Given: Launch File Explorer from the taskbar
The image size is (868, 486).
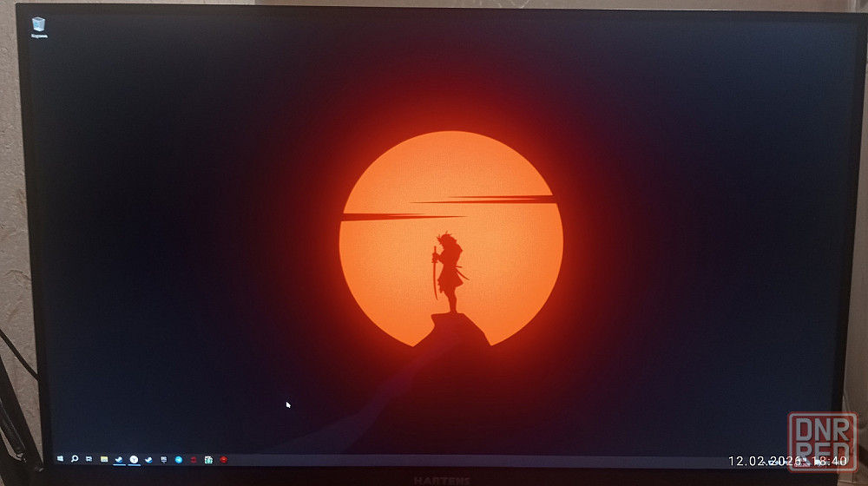Looking at the screenshot, I should point(104,458).
